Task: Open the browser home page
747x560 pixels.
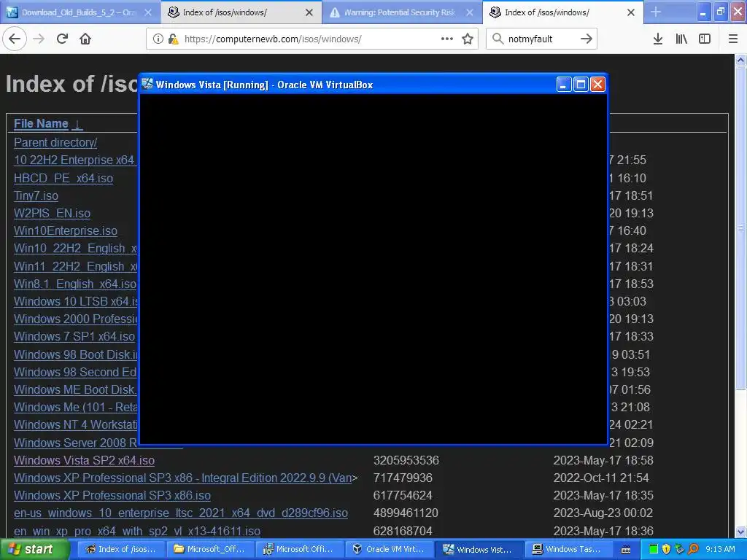Action: coord(85,39)
